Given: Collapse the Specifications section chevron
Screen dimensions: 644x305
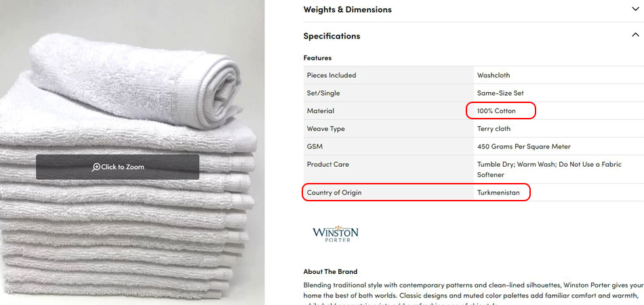Looking at the screenshot, I should 635,35.
